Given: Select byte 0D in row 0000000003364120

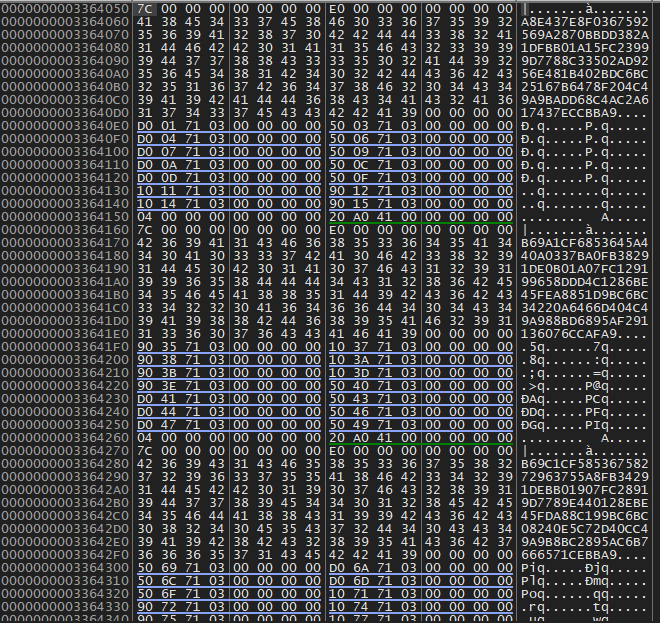Looking at the screenshot, I should (x=169, y=178).
